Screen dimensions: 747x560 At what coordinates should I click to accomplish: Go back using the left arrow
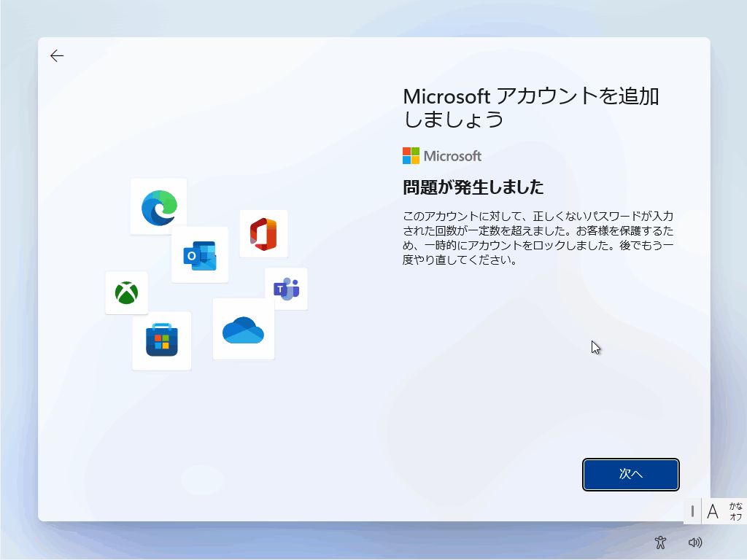57,55
